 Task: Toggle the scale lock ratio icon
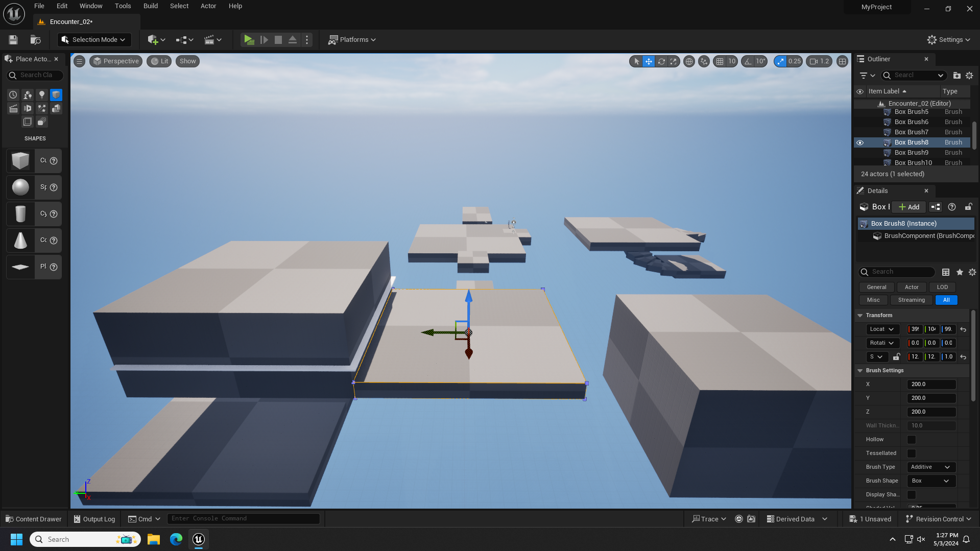896,357
